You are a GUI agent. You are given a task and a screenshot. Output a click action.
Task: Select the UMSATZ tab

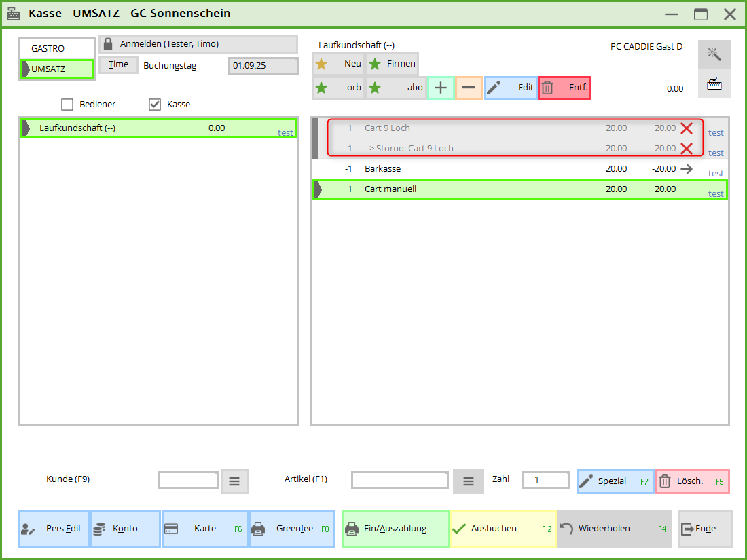pos(57,69)
